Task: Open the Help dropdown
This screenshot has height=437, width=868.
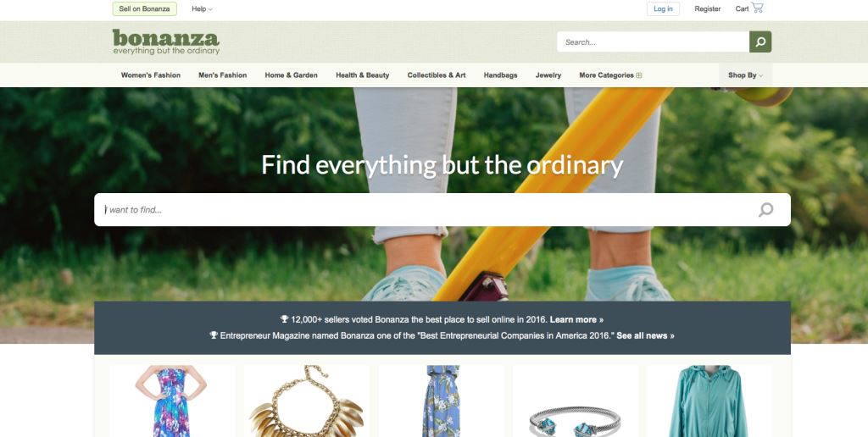Action: click(202, 8)
